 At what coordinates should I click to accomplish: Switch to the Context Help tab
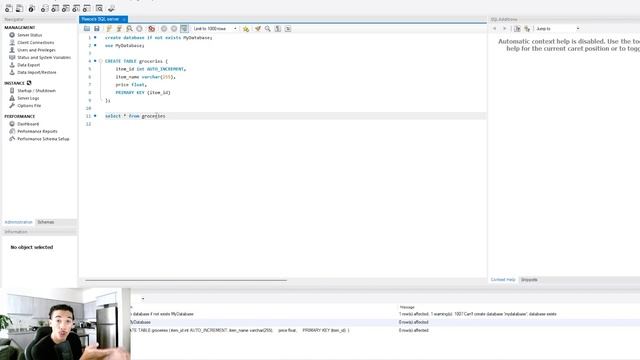[503, 280]
